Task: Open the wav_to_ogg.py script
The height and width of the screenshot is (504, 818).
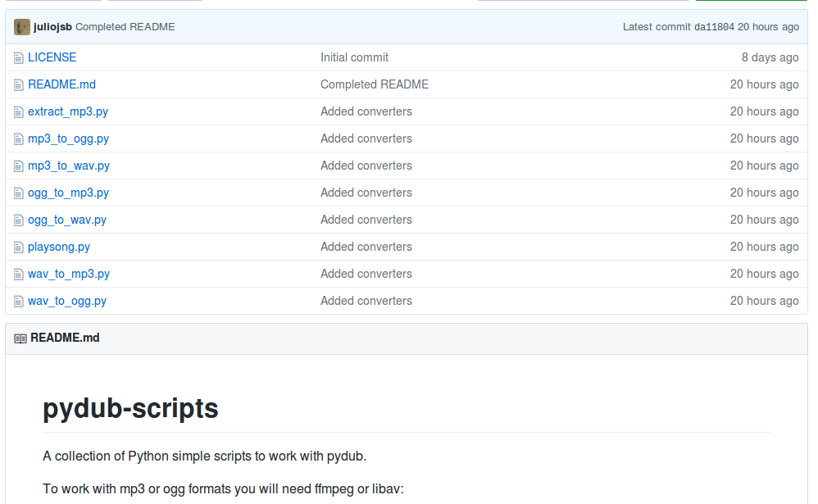Action: (67, 301)
